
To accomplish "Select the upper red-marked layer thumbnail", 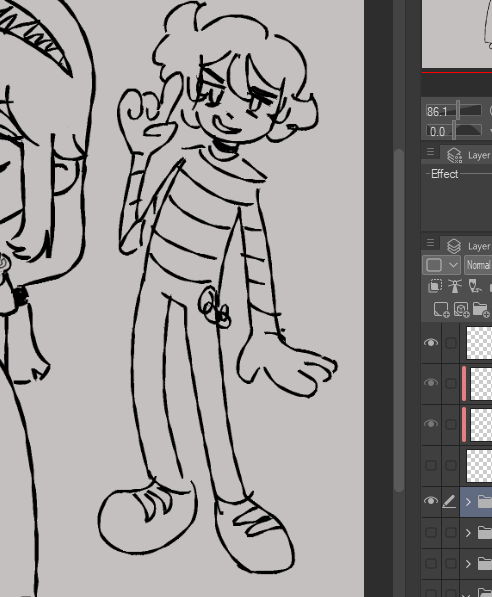I will [x=481, y=383].
